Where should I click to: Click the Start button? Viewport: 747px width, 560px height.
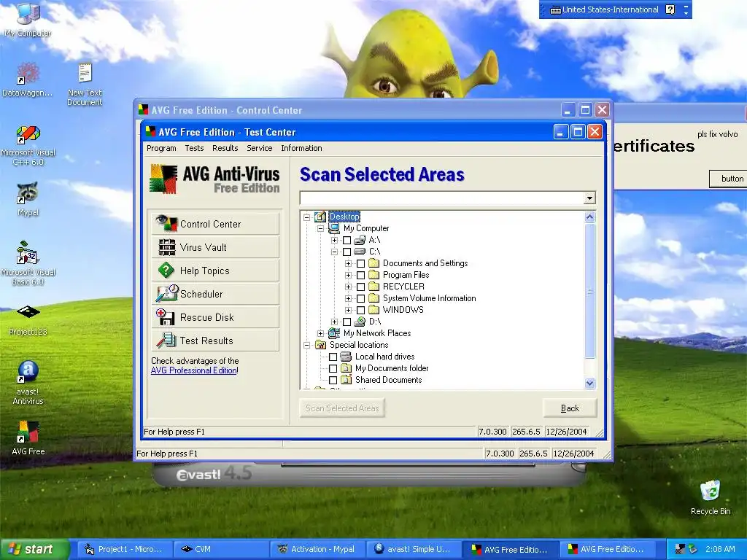(x=34, y=549)
